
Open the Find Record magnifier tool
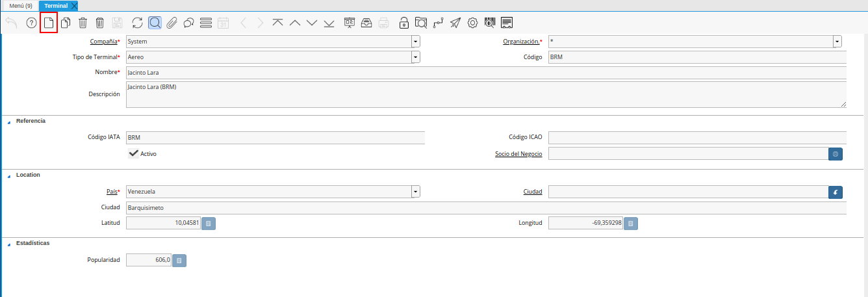pos(155,23)
